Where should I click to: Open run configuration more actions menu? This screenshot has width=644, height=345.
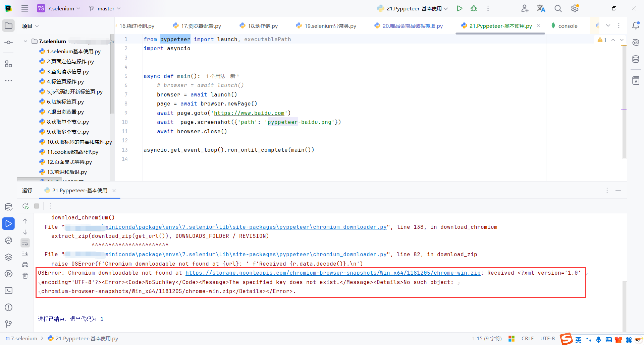pyautogui.click(x=488, y=8)
